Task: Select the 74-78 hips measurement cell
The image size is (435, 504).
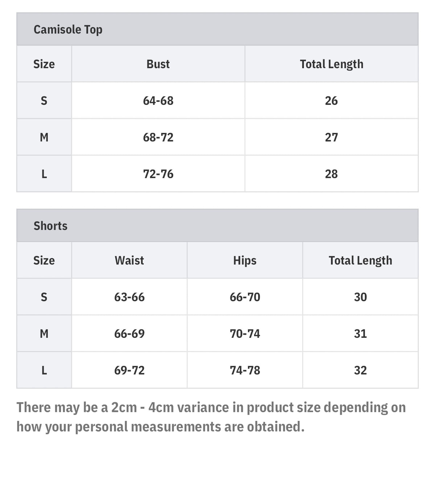Action: pyautogui.click(x=245, y=370)
